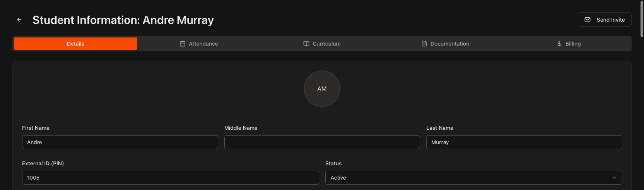
Task: Click the page vertical scrollbar thumb
Action: pos(642,19)
